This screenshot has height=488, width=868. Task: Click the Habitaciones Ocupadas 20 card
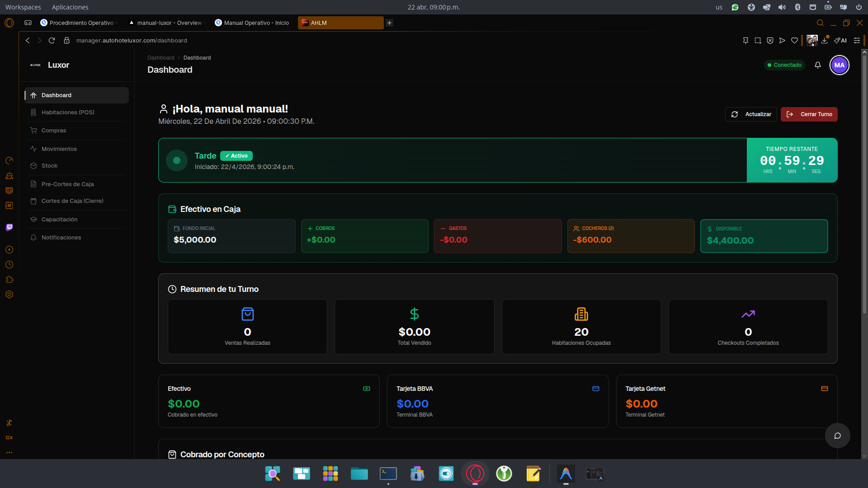point(581,326)
